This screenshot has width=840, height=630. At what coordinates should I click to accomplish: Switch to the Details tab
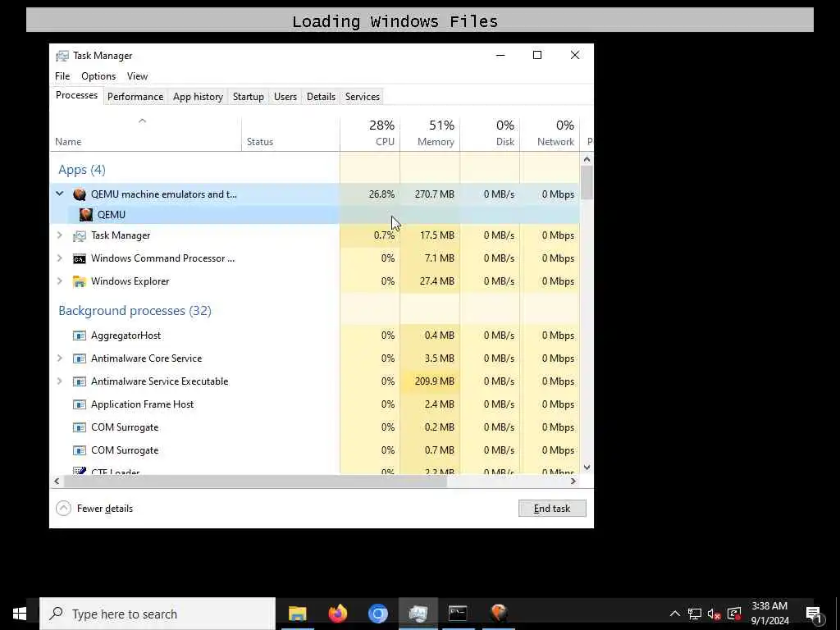[321, 97]
